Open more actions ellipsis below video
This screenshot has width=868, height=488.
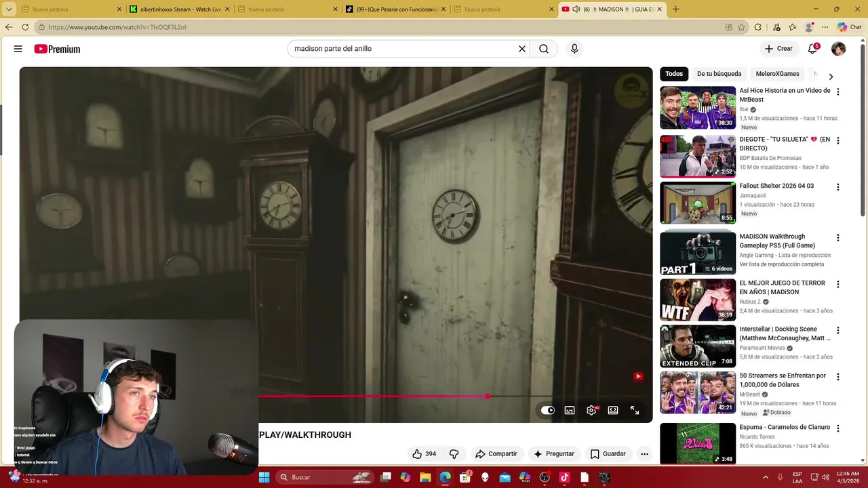[644, 454]
